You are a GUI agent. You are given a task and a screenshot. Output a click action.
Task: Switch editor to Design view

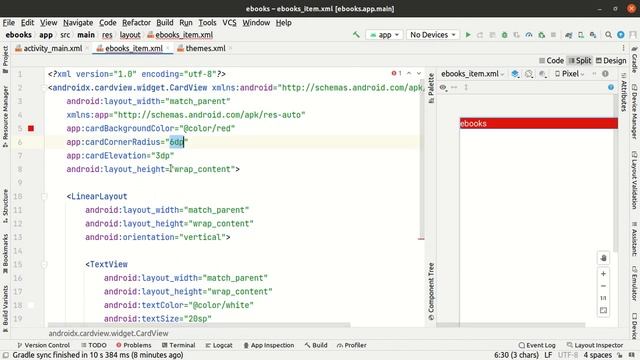point(611,60)
